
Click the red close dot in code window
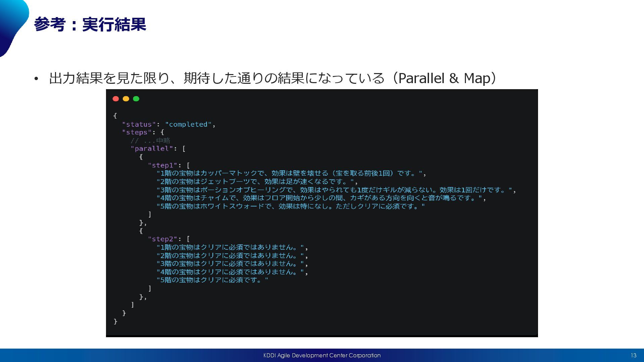pyautogui.click(x=116, y=99)
